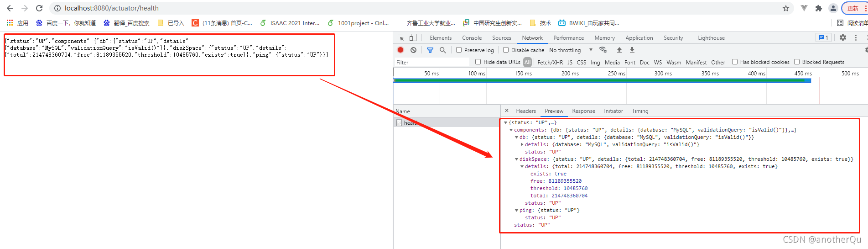Enable the Preserve log checkbox
This screenshot has width=868, height=249.
459,50
